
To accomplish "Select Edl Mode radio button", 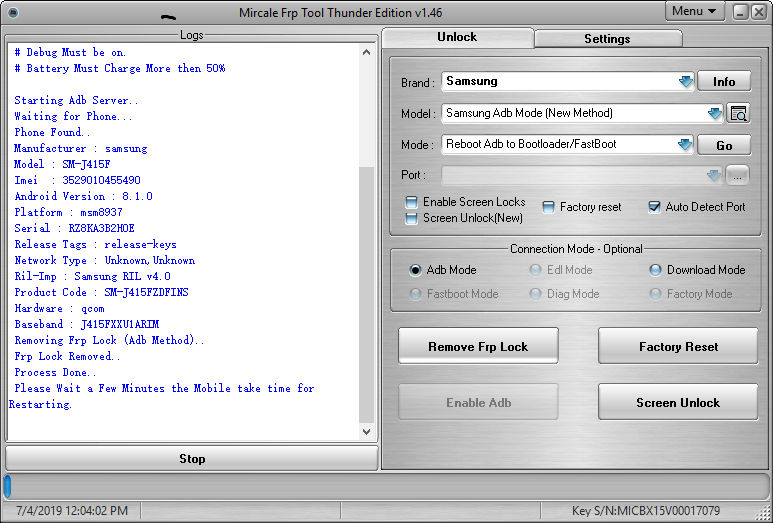I will click(x=535, y=270).
